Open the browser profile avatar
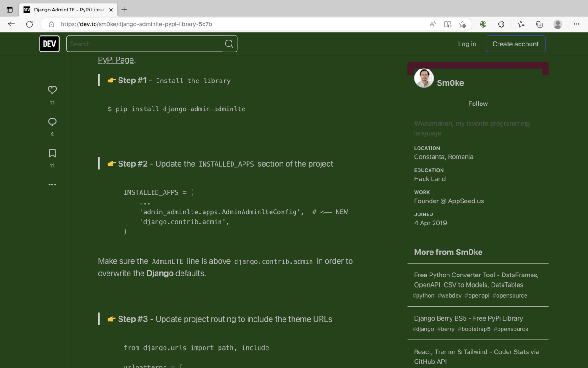The image size is (588, 368). [x=558, y=24]
